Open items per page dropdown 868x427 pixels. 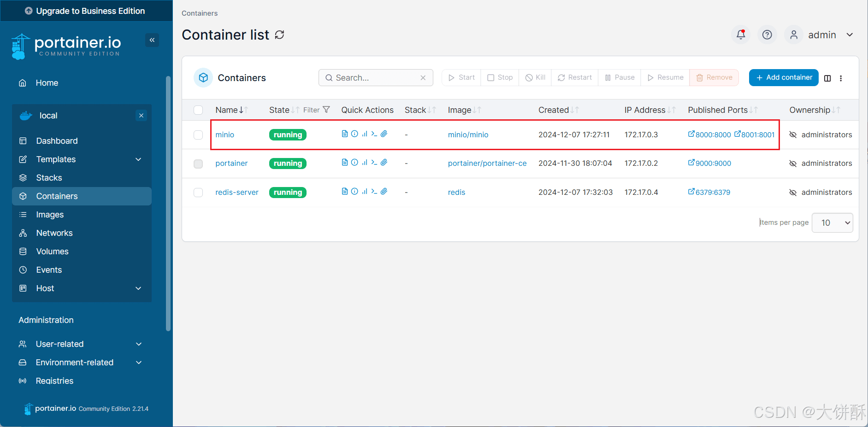(x=832, y=222)
